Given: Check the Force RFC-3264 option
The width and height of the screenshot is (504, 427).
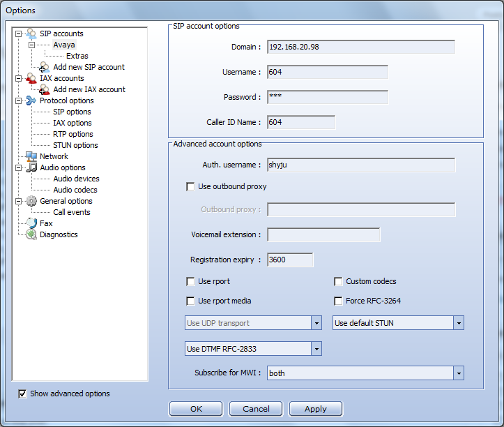Looking at the screenshot, I should point(338,301).
